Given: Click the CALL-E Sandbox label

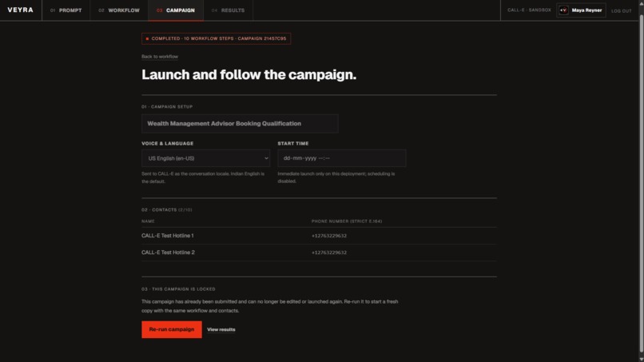Looking at the screenshot, I should [x=529, y=10].
